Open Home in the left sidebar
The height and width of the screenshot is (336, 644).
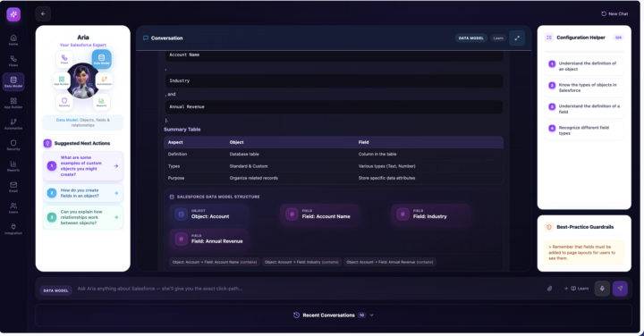13,40
